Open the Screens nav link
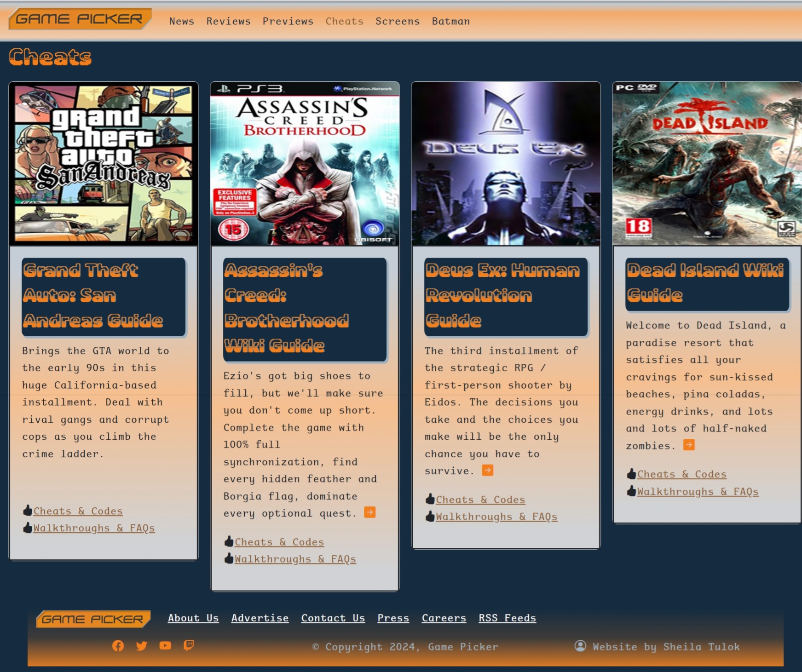This screenshot has width=802, height=672. (398, 21)
